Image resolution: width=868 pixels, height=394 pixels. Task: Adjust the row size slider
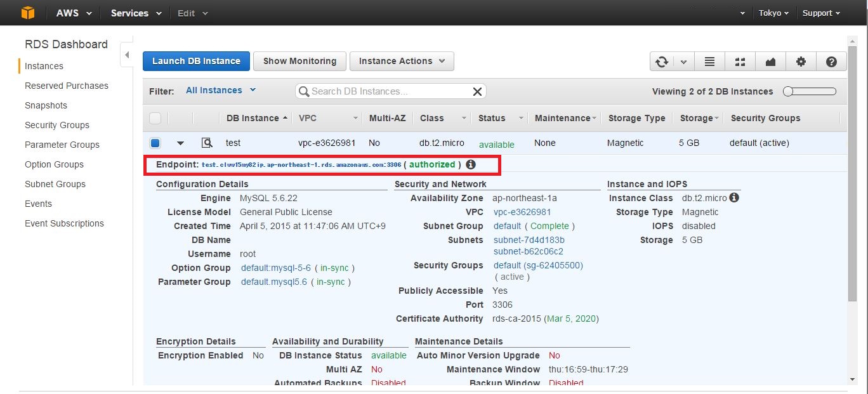coord(810,91)
